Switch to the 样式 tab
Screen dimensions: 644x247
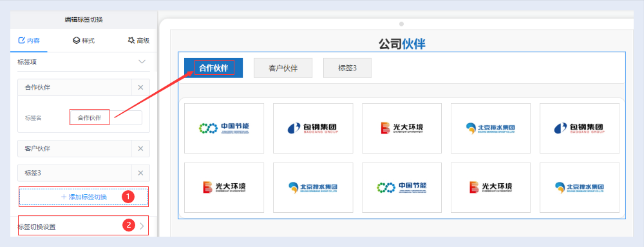tap(83, 40)
